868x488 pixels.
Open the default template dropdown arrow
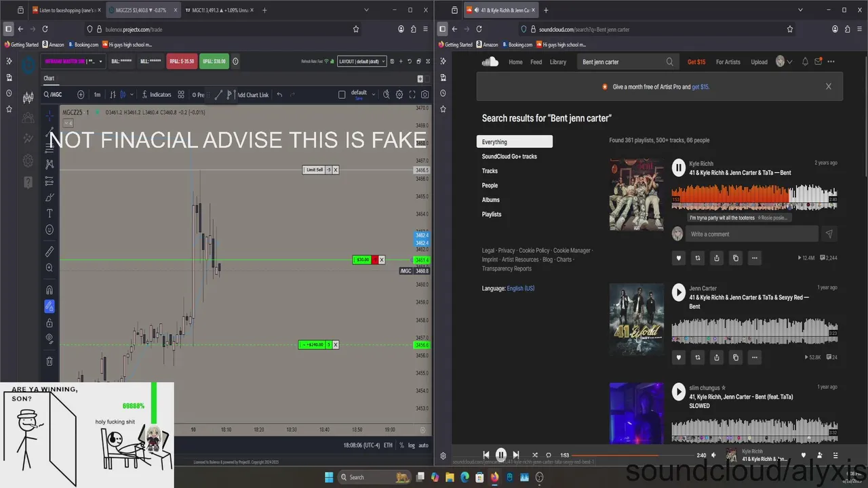tap(373, 93)
